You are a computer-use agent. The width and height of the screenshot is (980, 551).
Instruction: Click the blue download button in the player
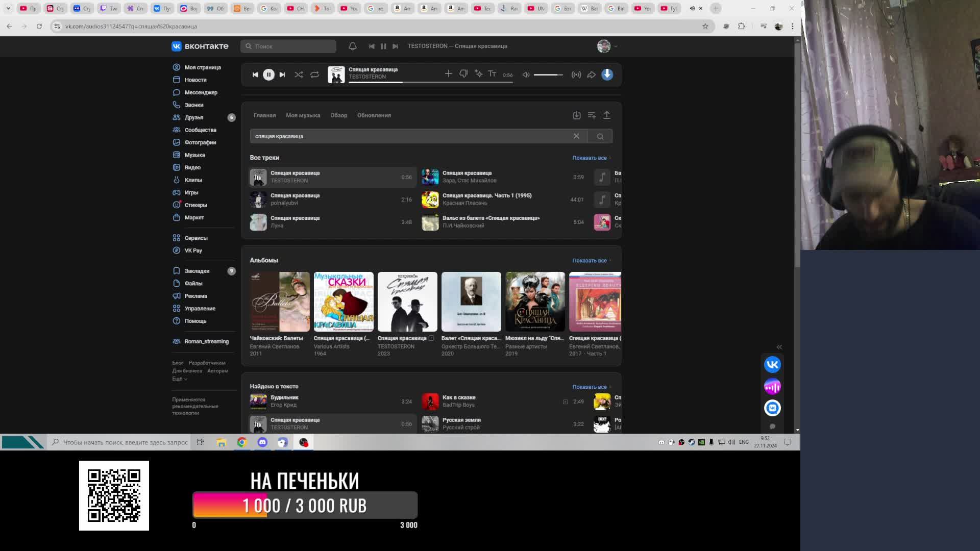point(607,74)
